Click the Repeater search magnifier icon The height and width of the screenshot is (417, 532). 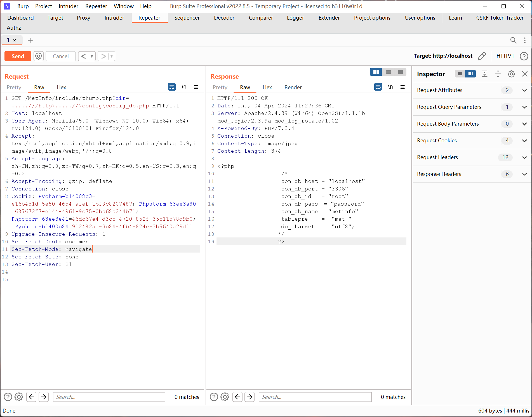(x=513, y=40)
